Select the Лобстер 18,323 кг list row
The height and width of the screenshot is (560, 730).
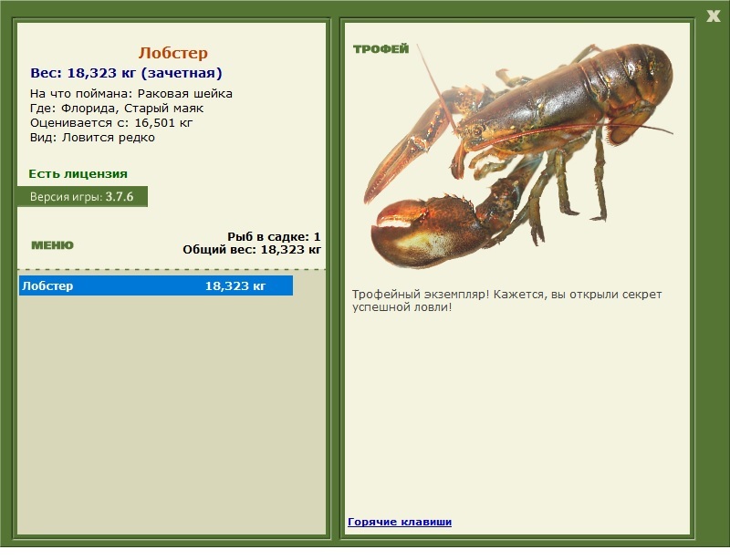[156, 285]
